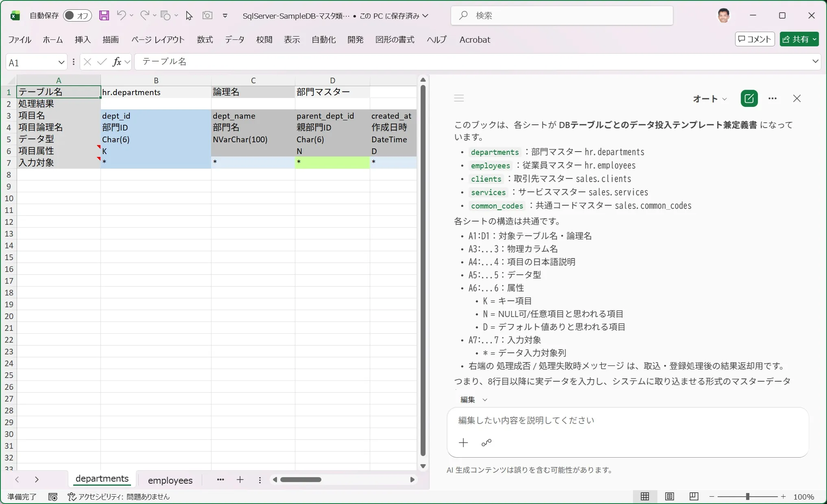This screenshot has height=504, width=827.
Task: Click the fx insert function icon
Action: pos(117,62)
